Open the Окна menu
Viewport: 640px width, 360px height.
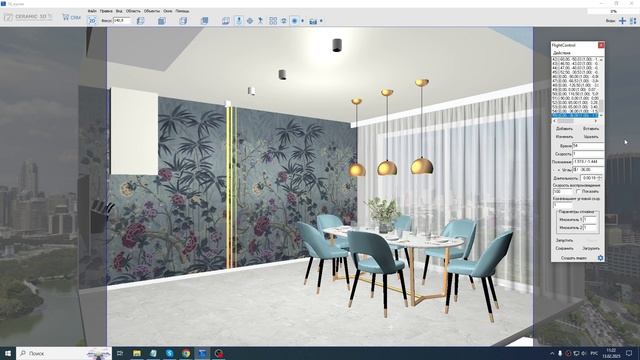click(x=167, y=11)
